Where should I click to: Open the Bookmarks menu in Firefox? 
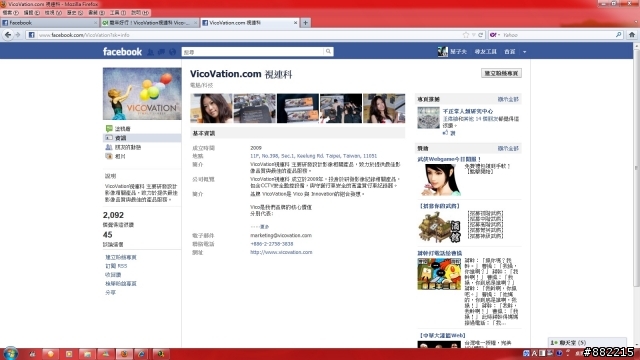pos(96,13)
